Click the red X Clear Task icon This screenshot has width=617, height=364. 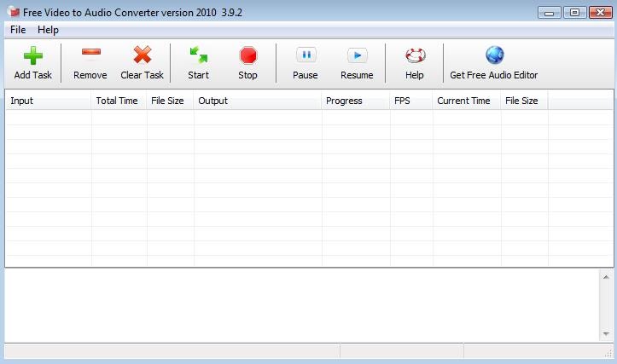(x=142, y=55)
